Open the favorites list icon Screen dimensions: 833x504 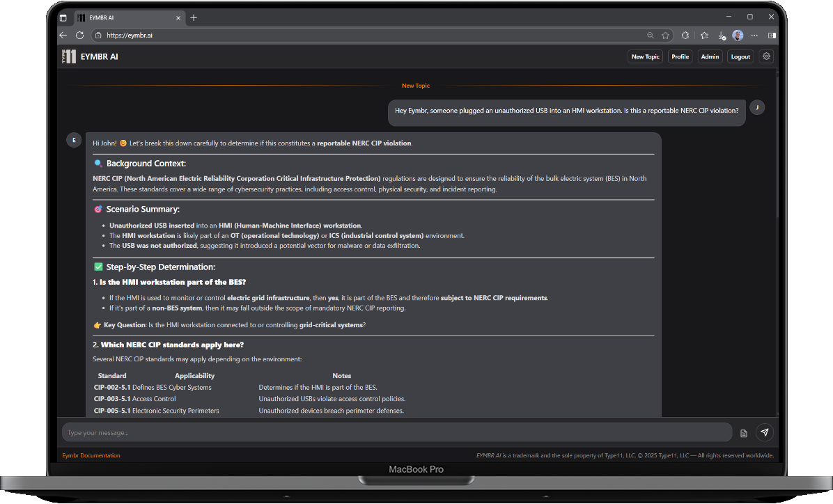coord(704,36)
